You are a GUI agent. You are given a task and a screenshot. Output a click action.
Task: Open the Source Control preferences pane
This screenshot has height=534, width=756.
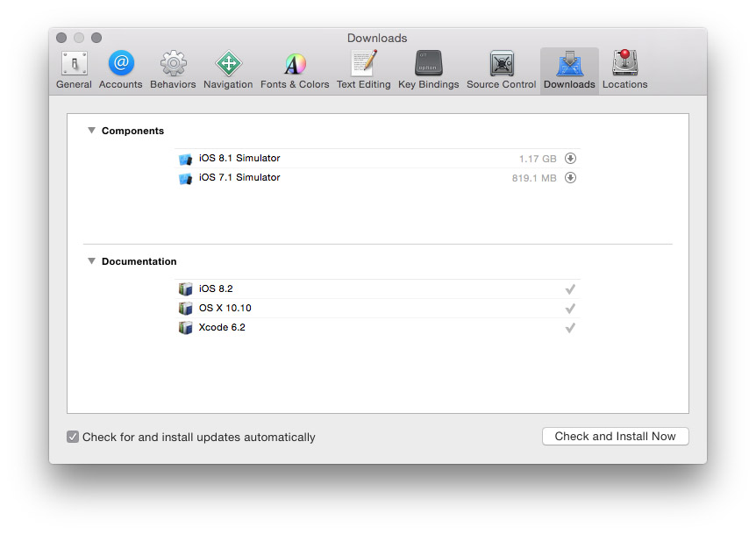pos(502,70)
